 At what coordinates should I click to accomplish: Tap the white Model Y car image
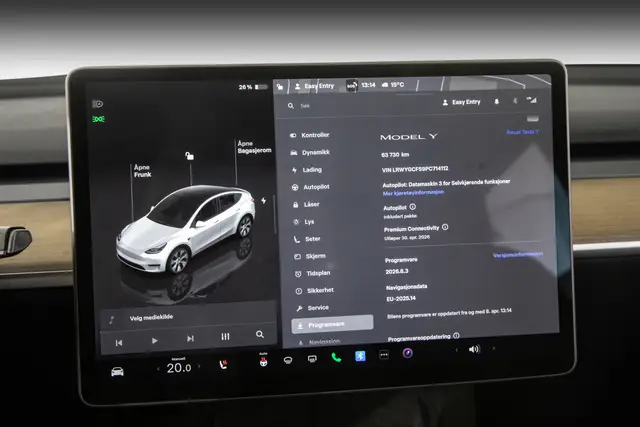point(186,229)
